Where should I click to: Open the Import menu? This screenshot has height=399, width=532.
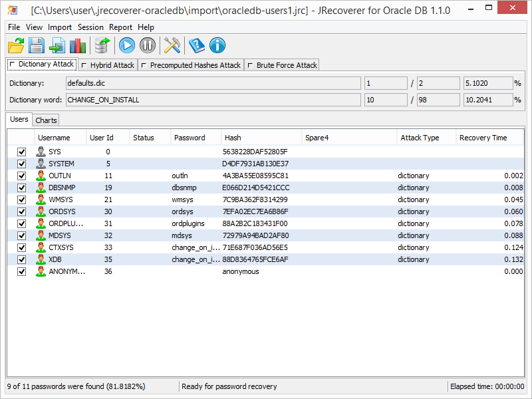point(60,27)
